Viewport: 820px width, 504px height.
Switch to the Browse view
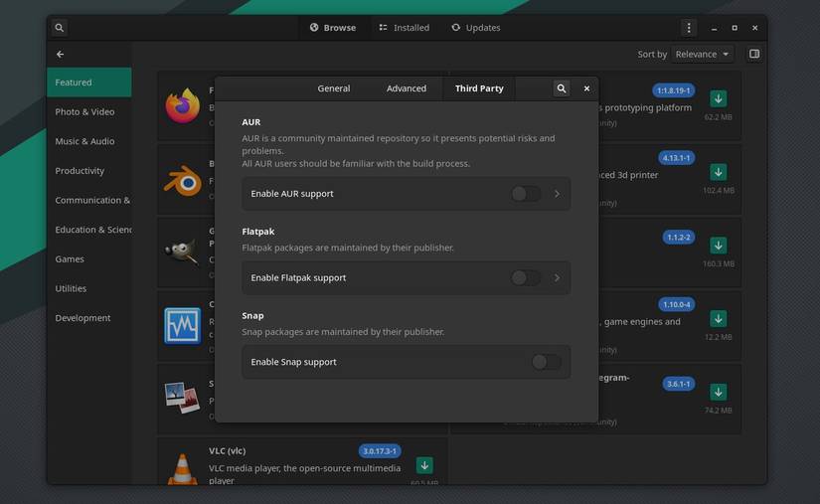tap(333, 28)
